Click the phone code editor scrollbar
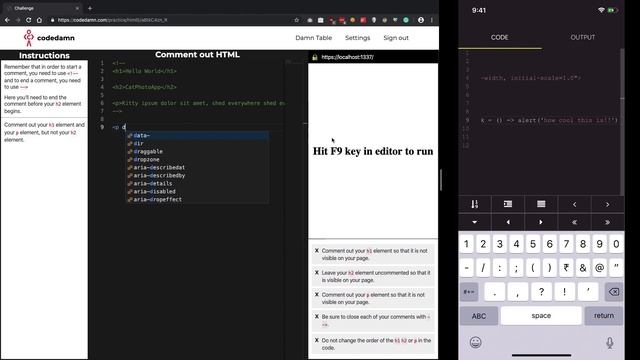The image size is (640, 360). point(622,122)
